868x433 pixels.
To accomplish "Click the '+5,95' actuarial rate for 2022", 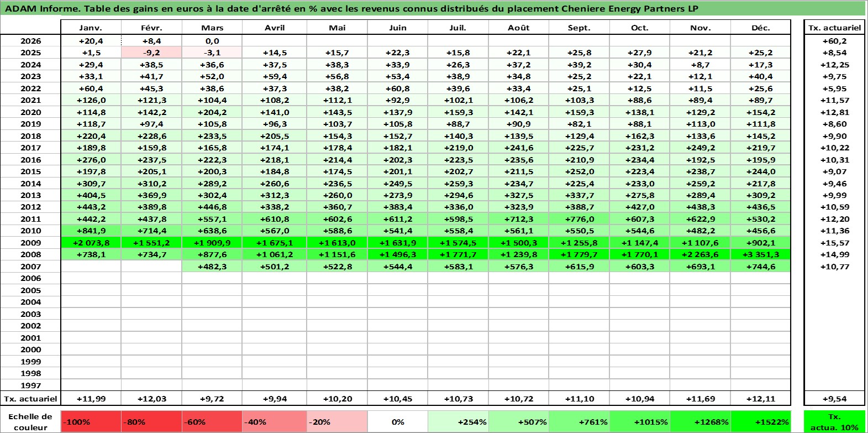I will [x=834, y=88].
